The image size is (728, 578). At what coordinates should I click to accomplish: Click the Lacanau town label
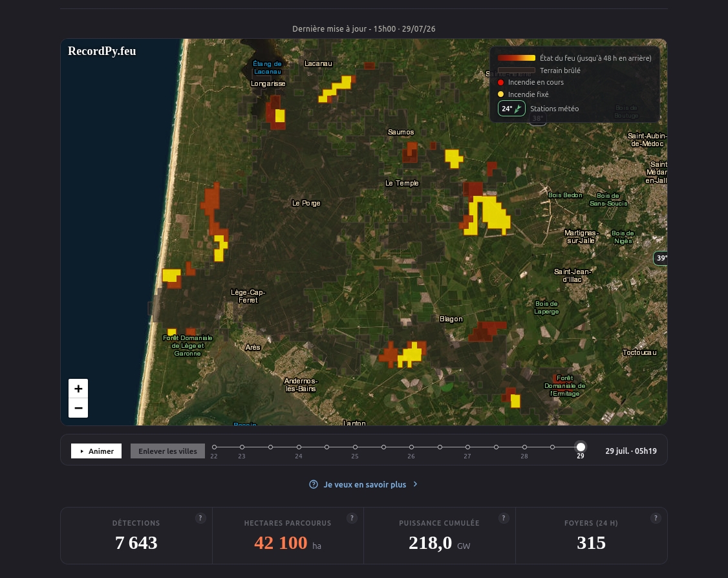[318, 63]
